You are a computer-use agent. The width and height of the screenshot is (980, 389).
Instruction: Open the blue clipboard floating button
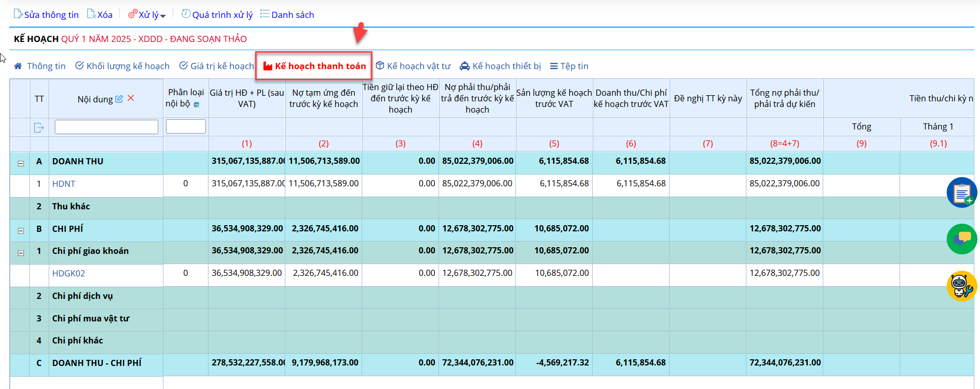click(961, 192)
